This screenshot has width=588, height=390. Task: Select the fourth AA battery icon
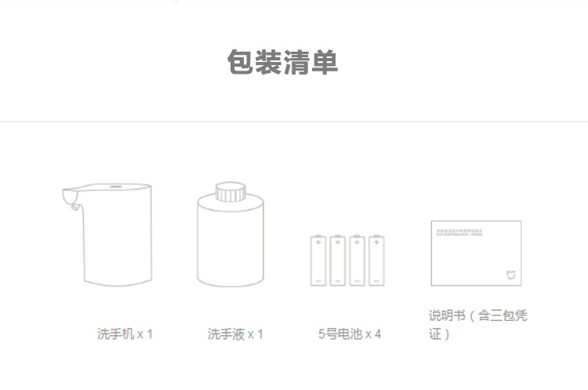click(x=376, y=261)
